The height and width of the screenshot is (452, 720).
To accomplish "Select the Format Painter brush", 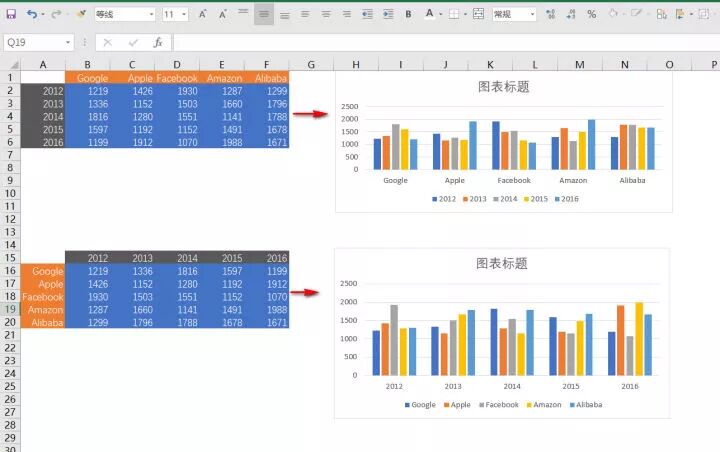I will (81, 14).
